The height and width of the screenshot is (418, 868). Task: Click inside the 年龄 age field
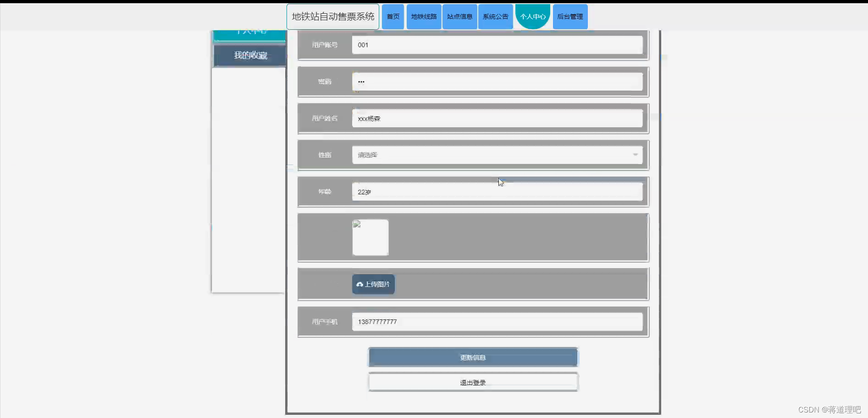coord(498,192)
